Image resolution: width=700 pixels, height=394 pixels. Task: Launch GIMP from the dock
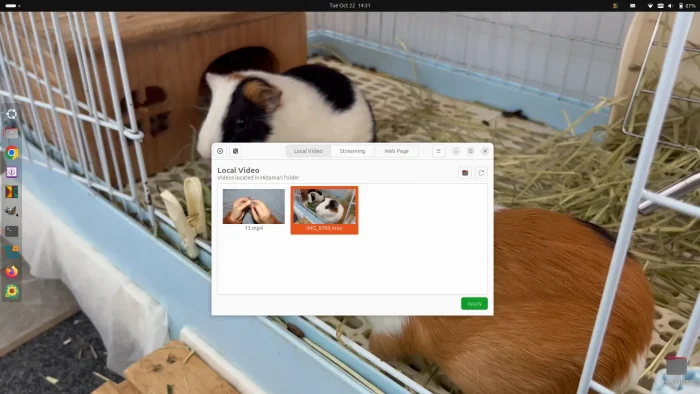(12, 211)
